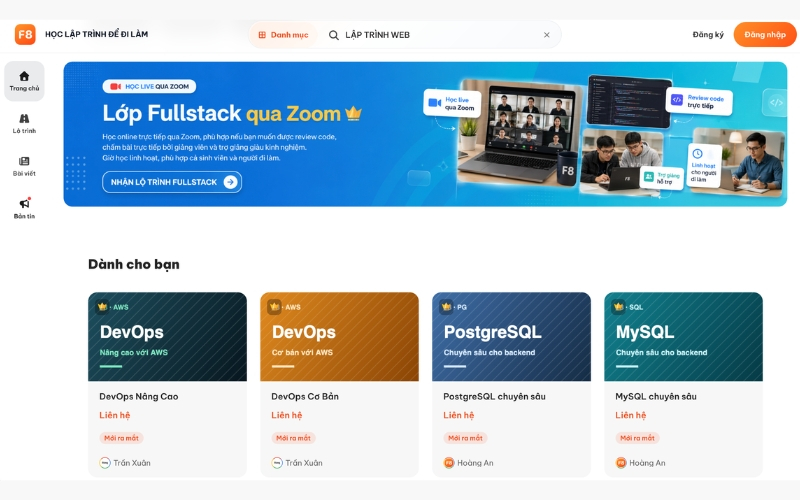Click the DevOps Nâng Cao course title
The image size is (800, 500).
click(139, 396)
